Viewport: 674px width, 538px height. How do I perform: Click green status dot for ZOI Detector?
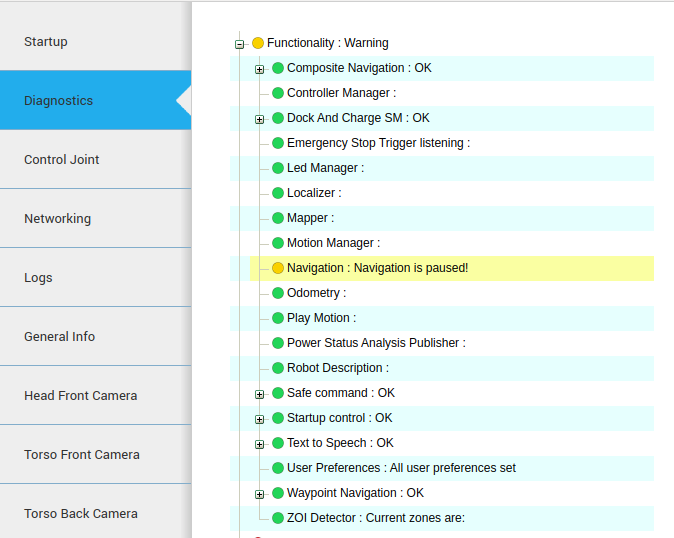(278, 518)
